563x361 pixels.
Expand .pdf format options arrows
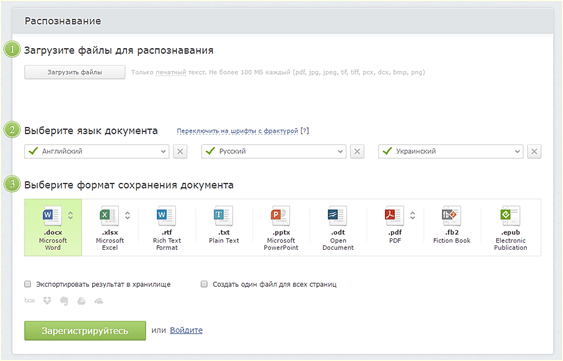pos(413,215)
